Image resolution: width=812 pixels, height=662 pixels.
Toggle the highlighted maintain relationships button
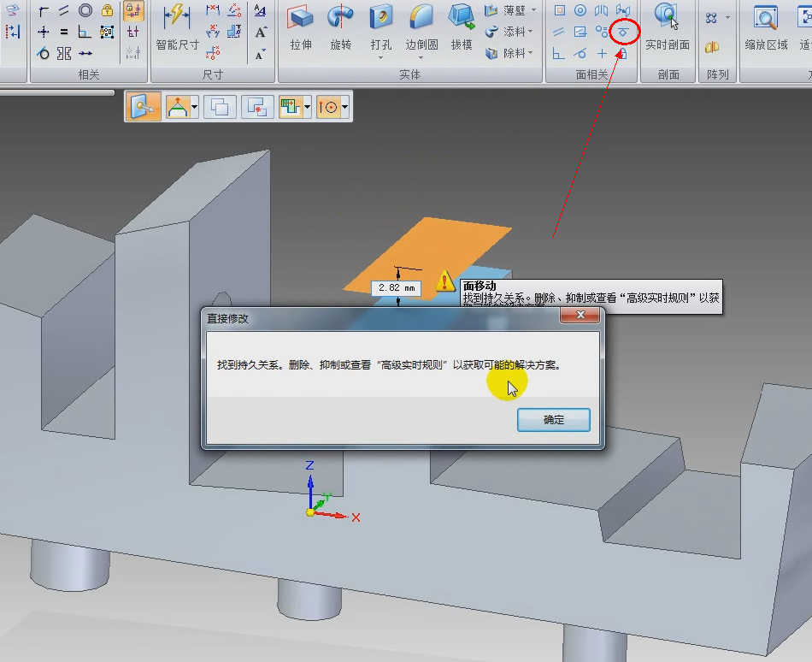133,10
